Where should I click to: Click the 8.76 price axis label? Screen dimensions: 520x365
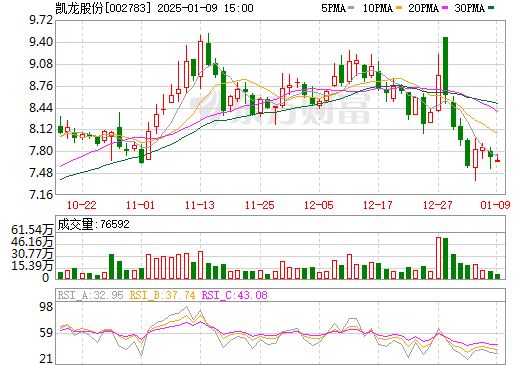41,86
